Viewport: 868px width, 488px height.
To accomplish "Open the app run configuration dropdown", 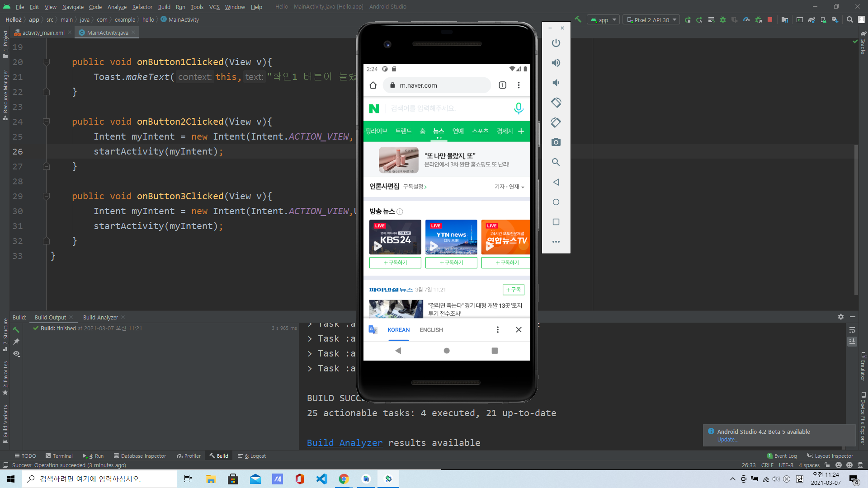I will point(603,20).
